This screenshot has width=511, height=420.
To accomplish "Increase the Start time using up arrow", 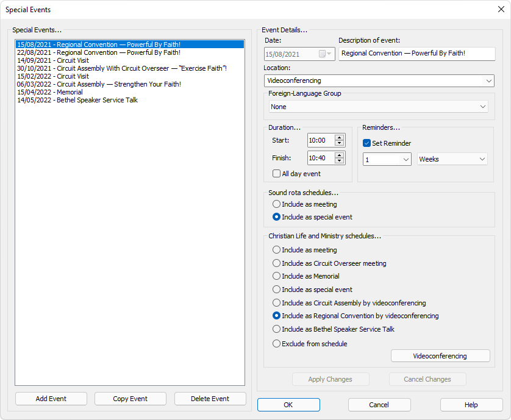I will click(x=340, y=137).
